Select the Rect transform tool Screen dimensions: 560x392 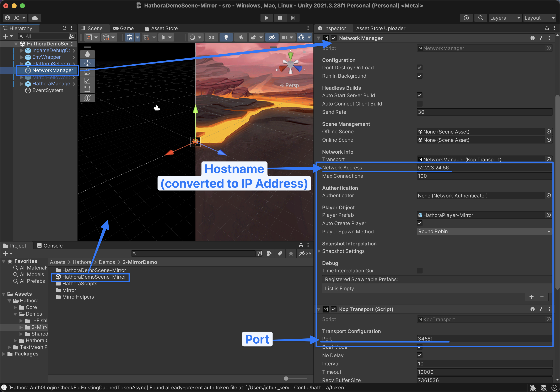pos(87,89)
